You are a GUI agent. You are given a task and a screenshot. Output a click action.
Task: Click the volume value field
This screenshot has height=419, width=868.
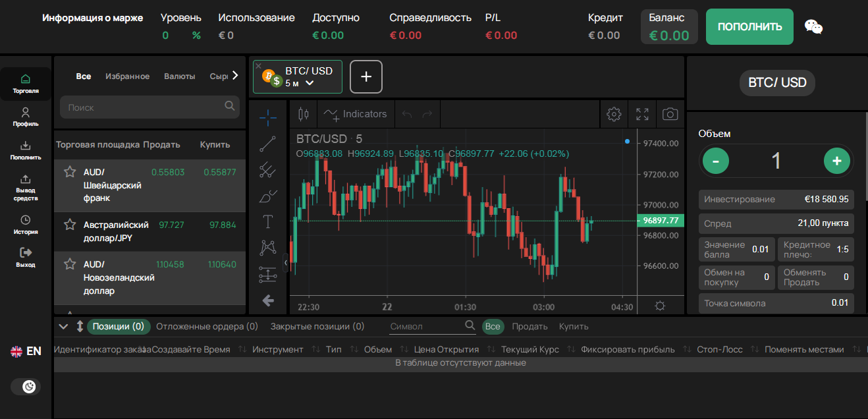[776, 160]
